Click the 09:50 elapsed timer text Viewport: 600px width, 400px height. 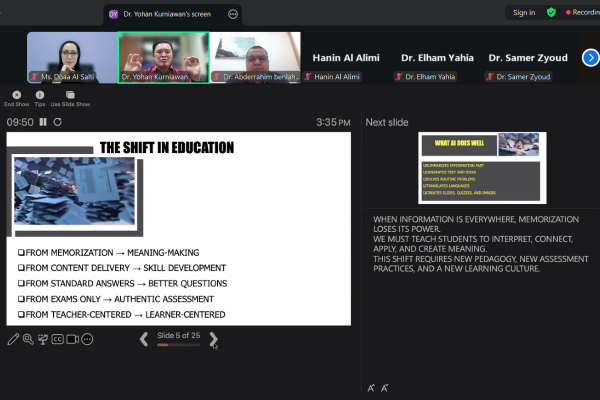pos(20,122)
